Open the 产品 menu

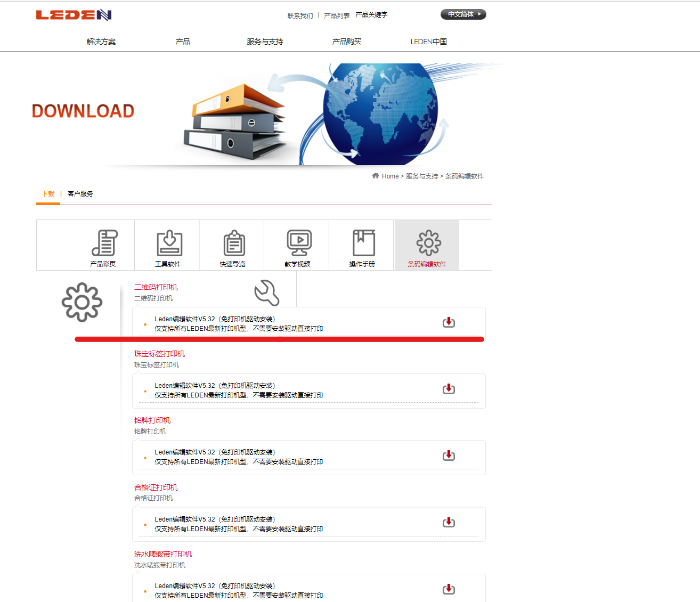point(183,42)
